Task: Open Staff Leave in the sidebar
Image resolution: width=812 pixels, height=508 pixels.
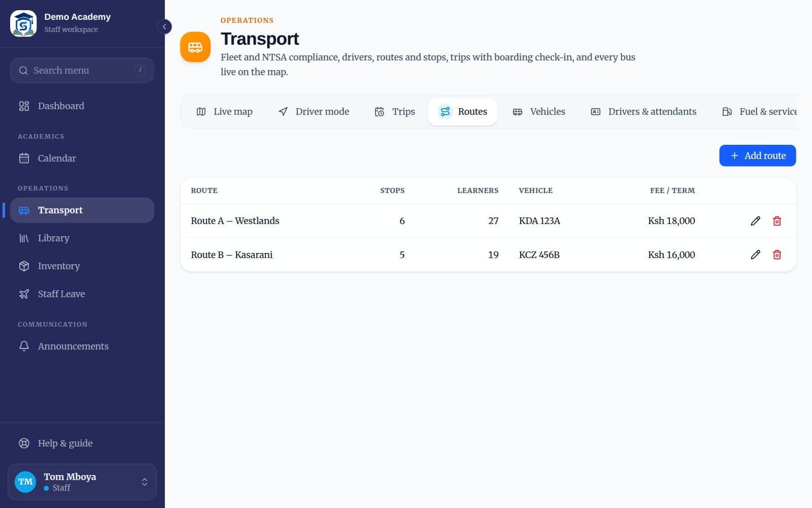Action: [82, 294]
